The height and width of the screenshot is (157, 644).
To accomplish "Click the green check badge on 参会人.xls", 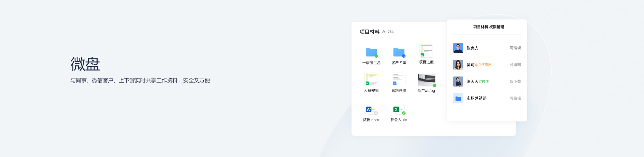I will tap(404, 113).
